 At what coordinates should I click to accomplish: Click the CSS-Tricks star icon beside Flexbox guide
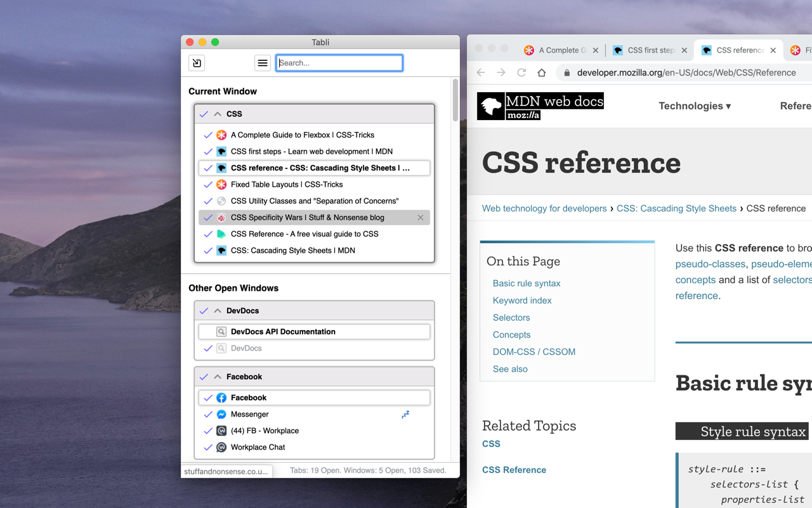point(221,135)
